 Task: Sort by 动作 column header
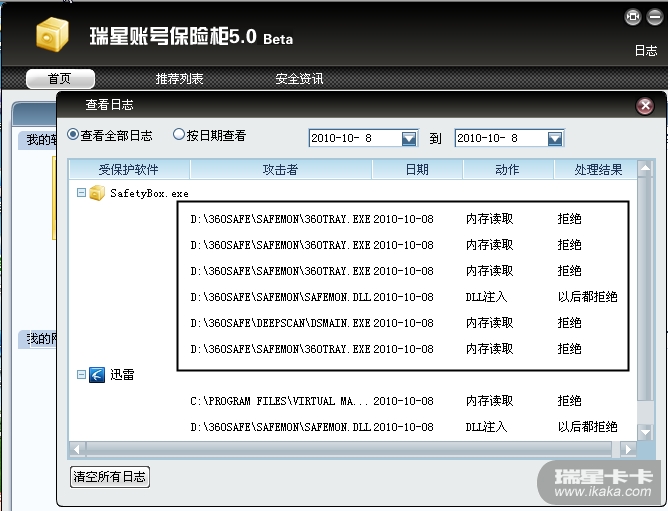[x=508, y=170]
